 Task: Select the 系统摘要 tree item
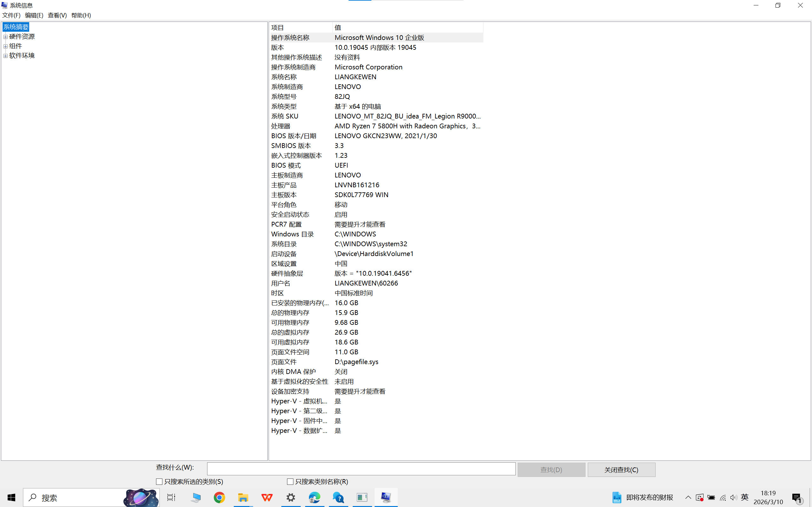(x=16, y=27)
